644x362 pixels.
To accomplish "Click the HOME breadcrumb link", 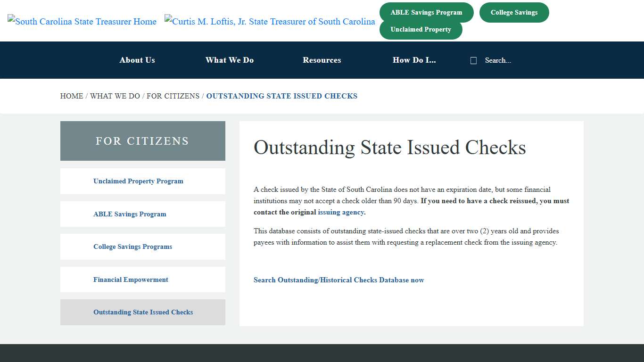I will point(72,96).
